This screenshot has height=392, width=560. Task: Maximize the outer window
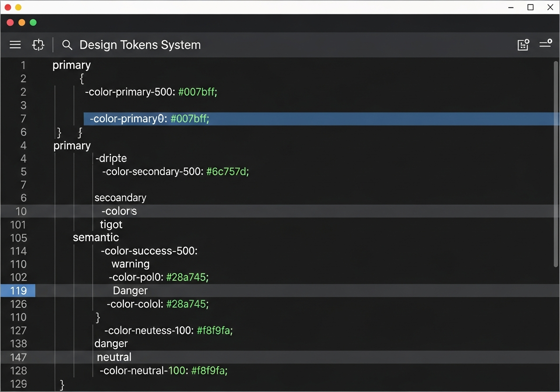(x=530, y=7)
